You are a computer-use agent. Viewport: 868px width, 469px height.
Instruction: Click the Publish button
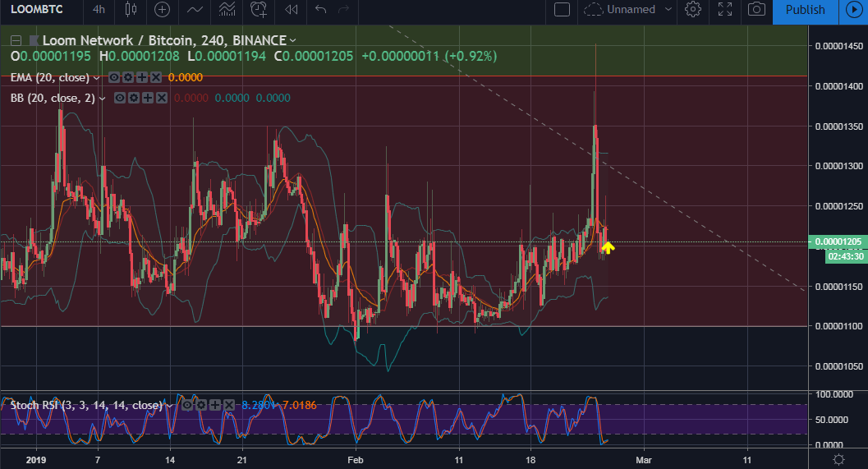[806, 10]
